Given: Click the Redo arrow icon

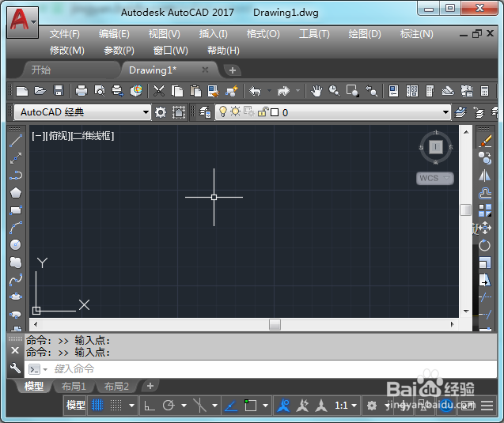Looking at the screenshot, I should [x=283, y=91].
